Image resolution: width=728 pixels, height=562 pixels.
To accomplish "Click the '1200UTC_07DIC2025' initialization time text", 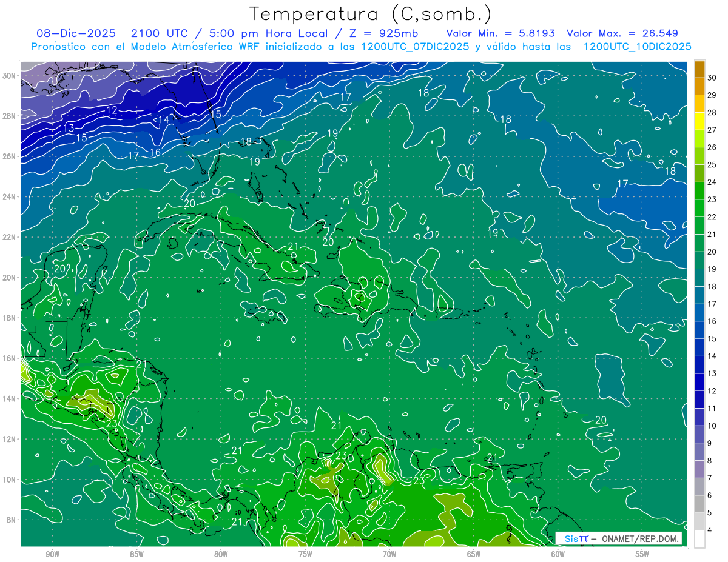I will (x=414, y=47).
